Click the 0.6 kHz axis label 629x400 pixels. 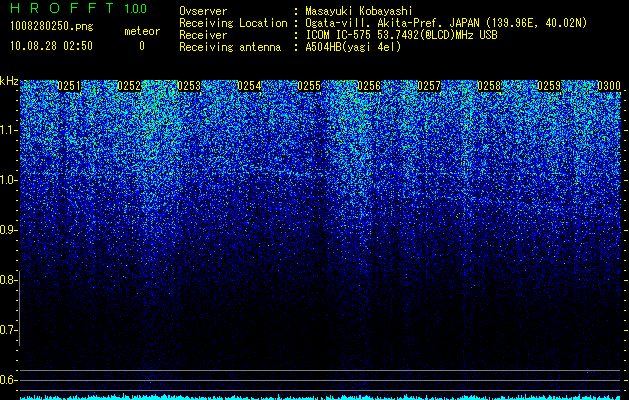point(9,380)
